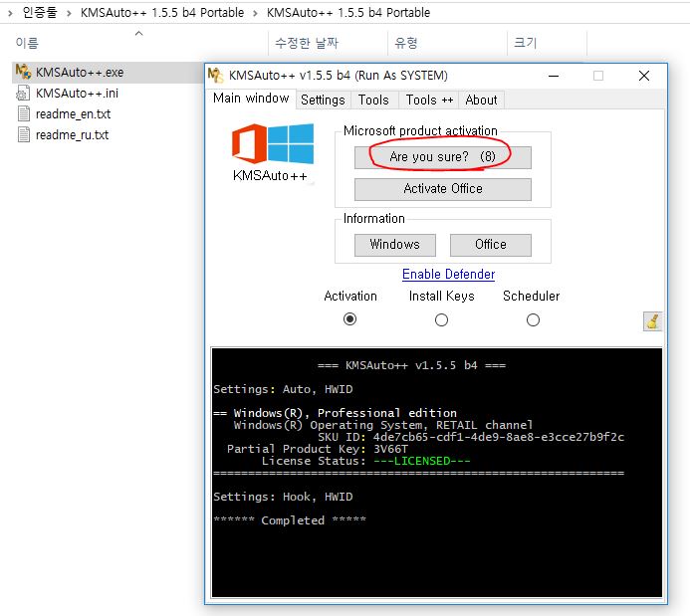This screenshot has width=690, height=616.
Task: Expand chevron between the two Portable breadcrumbs
Action: pyautogui.click(x=255, y=13)
